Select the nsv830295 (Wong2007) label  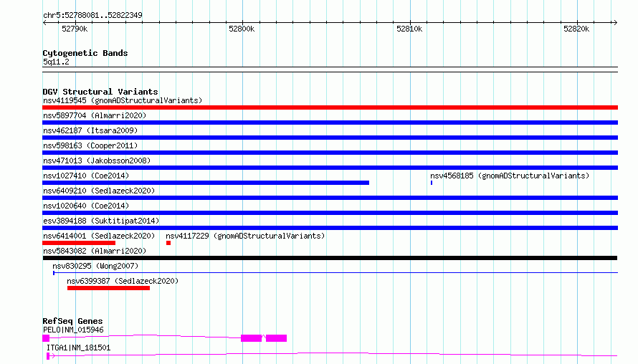(x=95, y=266)
